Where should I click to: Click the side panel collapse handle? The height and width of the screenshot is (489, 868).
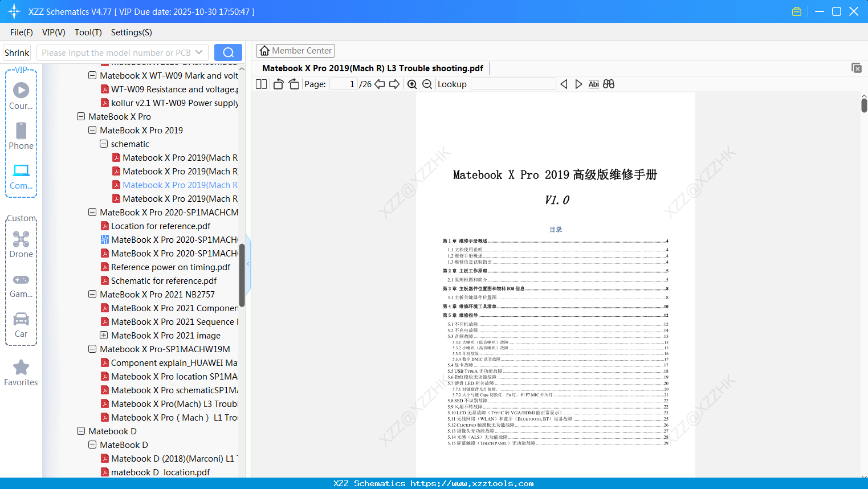248,263
